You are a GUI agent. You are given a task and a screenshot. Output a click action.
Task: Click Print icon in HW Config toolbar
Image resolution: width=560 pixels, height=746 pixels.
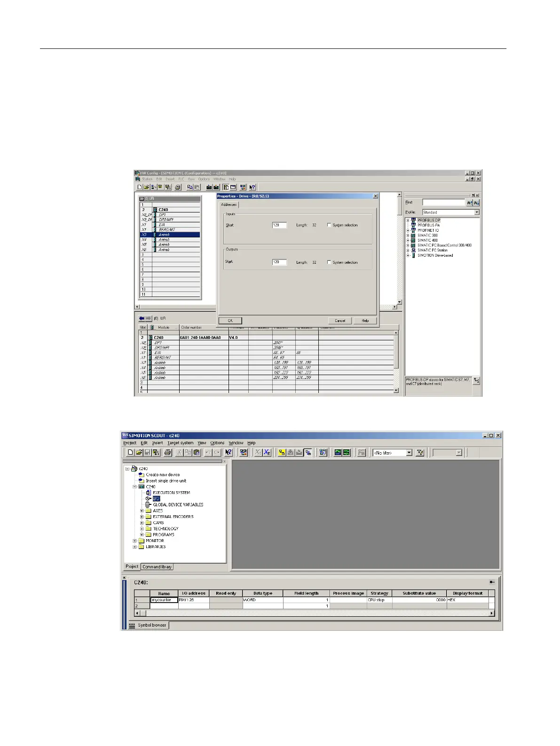(x=177, y=187)
